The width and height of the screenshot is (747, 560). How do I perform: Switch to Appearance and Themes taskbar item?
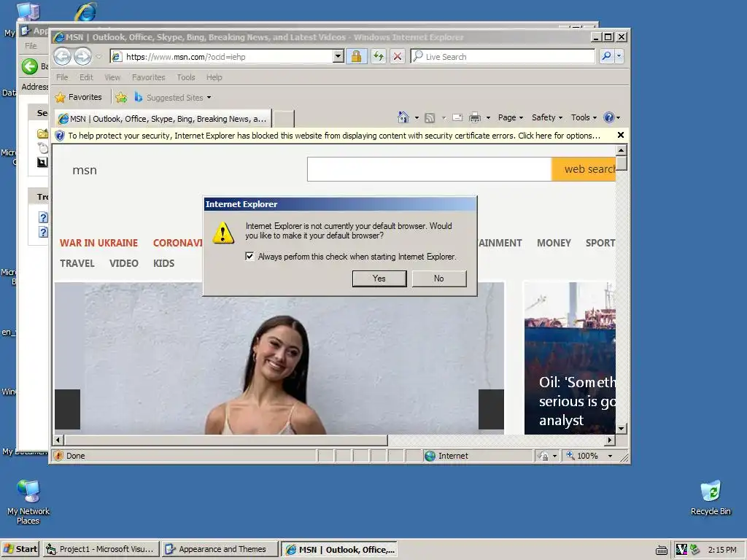coord(220,549)
